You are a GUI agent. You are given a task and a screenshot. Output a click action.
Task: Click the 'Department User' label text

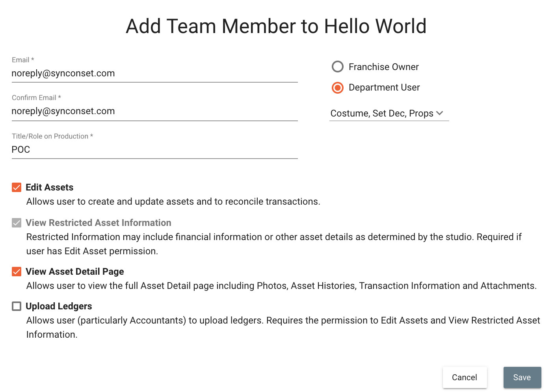click(384, 87)
